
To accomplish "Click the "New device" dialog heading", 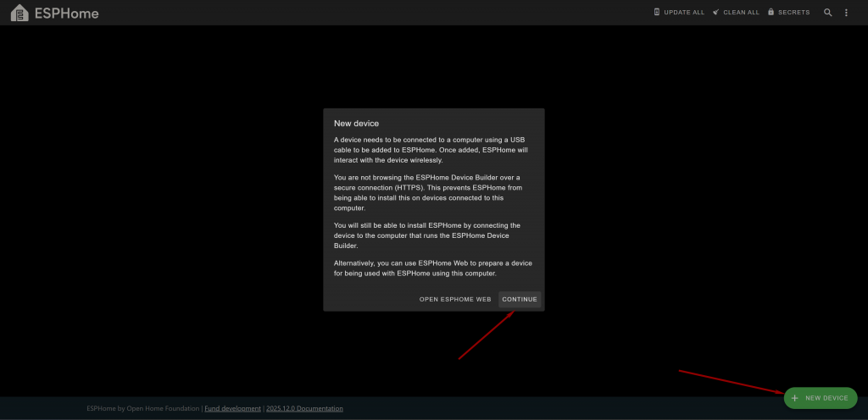I will (357, 124).
